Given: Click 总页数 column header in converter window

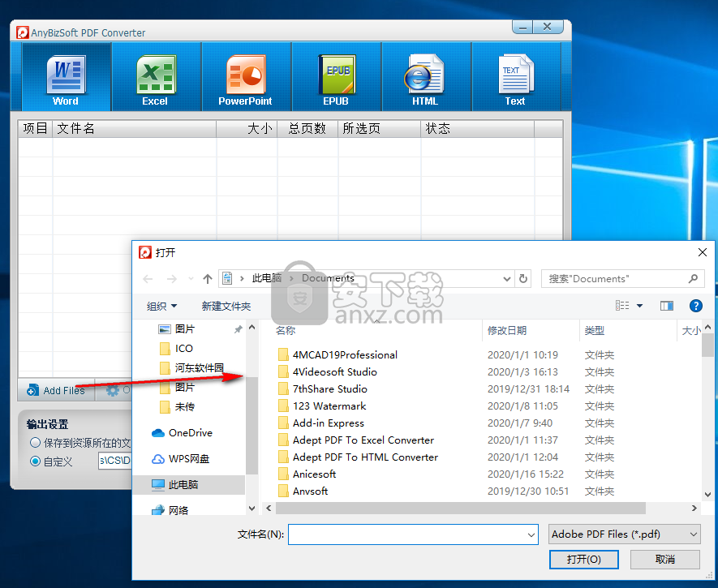Looking at the screenshot, I should point(307,129).
